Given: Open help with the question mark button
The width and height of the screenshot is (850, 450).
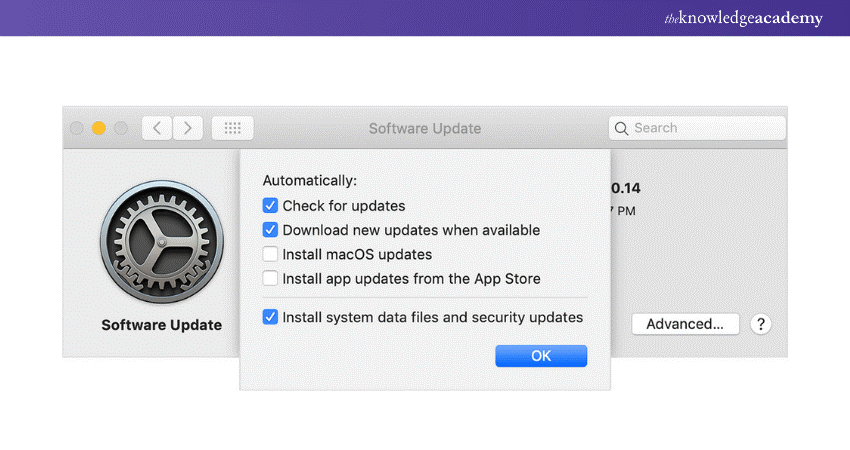Looking at the screenshot, I should click(x=760, y=324).
